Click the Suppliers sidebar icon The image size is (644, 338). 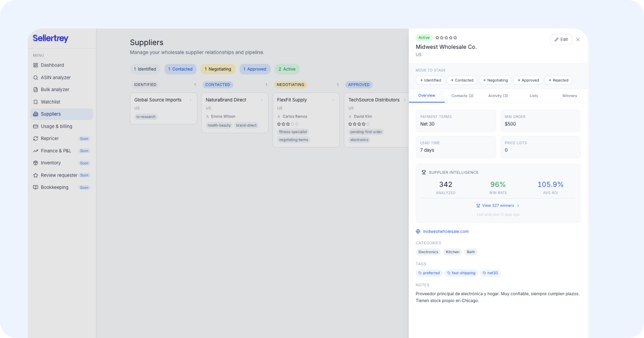point(35,114)
